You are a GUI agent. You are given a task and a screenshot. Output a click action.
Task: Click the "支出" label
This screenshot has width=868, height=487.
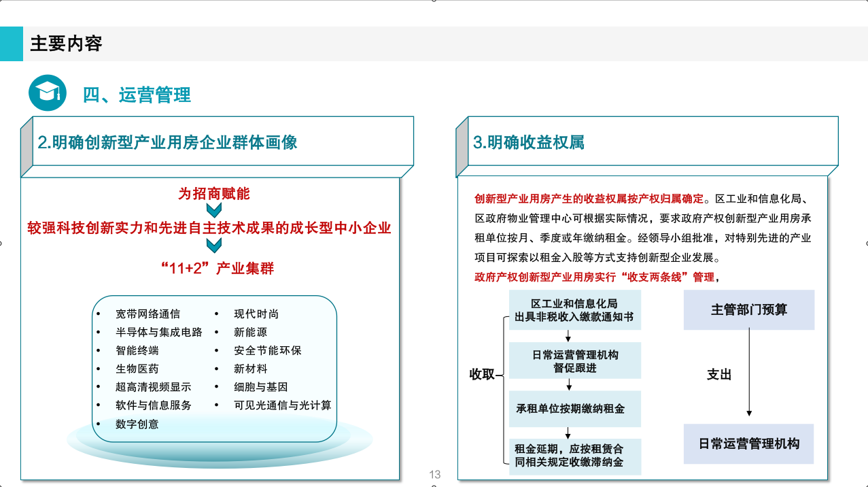[719, 374]
